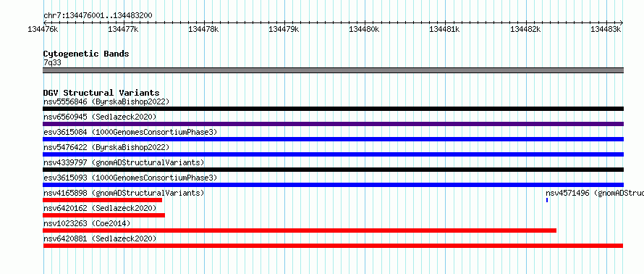
Task: Click the 134481k ruler label
Action: click(444, 29)
